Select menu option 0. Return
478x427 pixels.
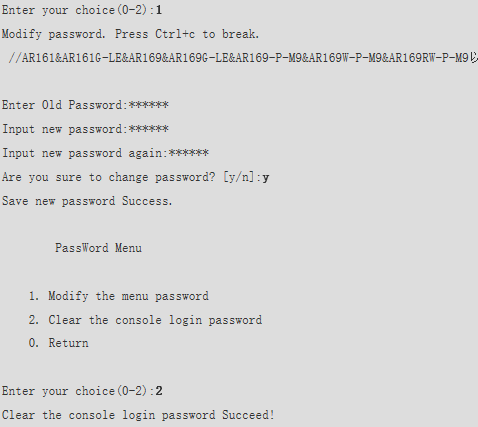point(59,343)
